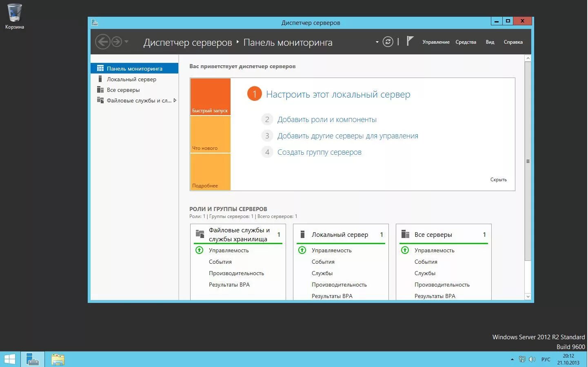Click Локальный сервер sidebar icon
The width and height of the screenshot is (588, 367).
[100, 79]
